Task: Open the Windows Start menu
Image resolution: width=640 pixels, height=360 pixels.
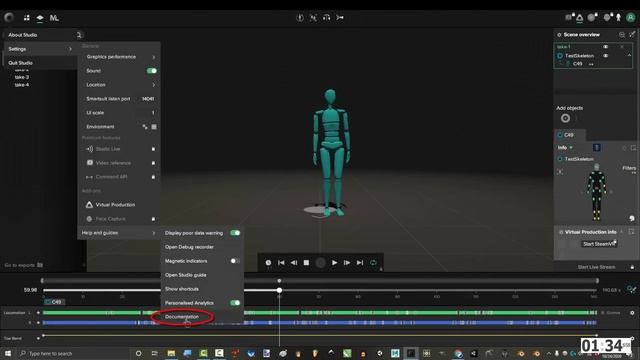Action: tap(8, 353)
